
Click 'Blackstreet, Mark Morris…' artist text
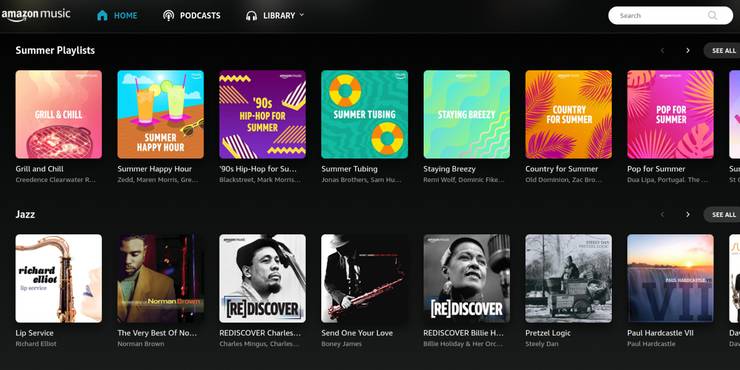click(259, 180)
